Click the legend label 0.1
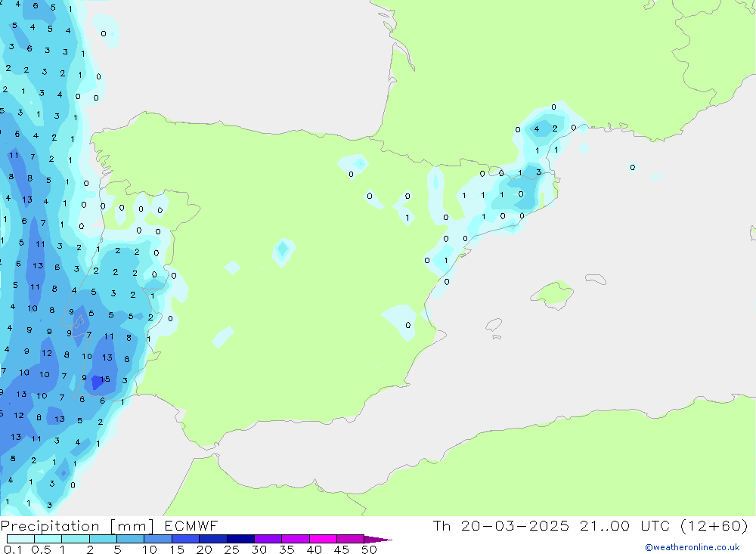The height and width of the screenshot is (554, 756). (13, 549)
